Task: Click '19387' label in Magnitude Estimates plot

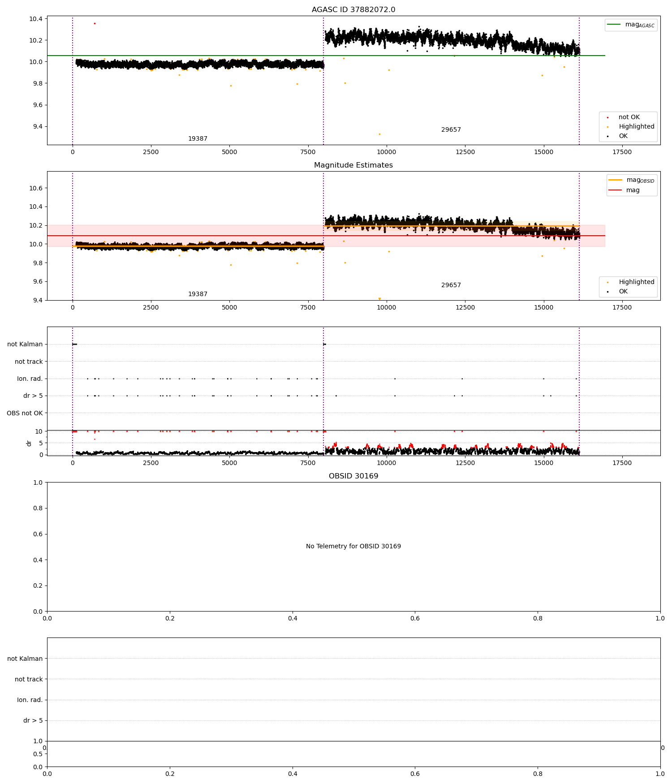Action: pos(198,294)
